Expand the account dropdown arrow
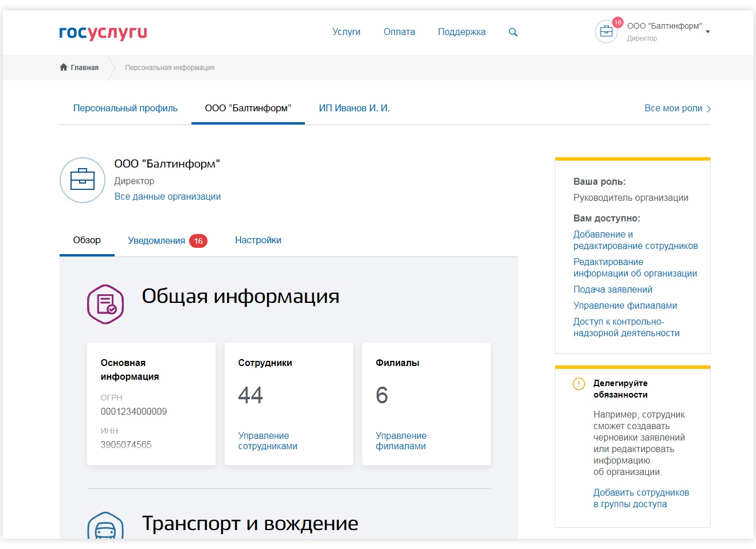 pos(708,32)
